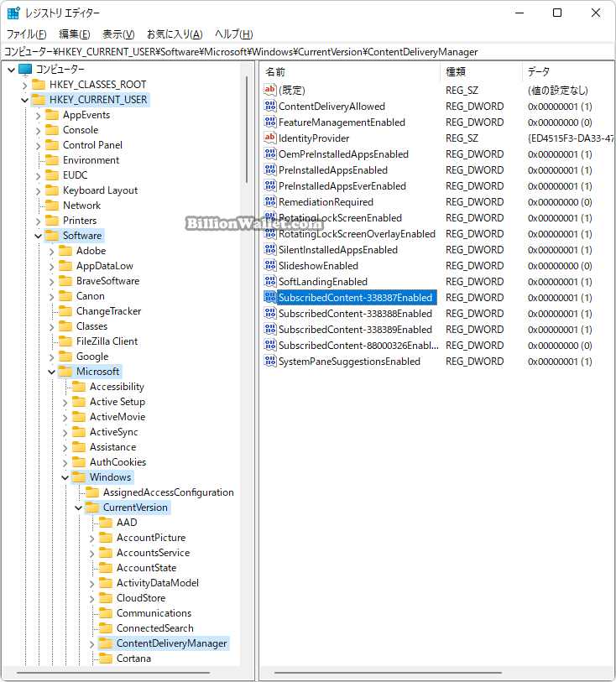Click the folder icon next to ContentDeliveryManager
Screen dimensions: 616x682
click(106, 643)
